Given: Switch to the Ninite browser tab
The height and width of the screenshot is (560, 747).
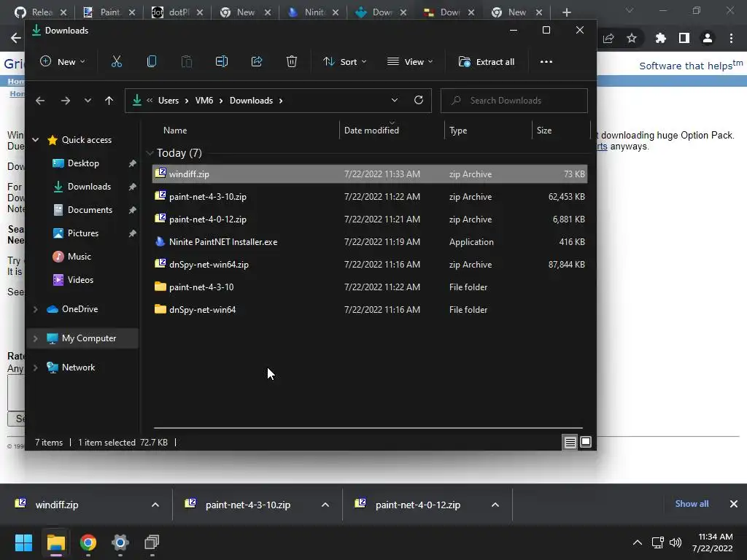Looking at the screenshot, I should 312,12.
